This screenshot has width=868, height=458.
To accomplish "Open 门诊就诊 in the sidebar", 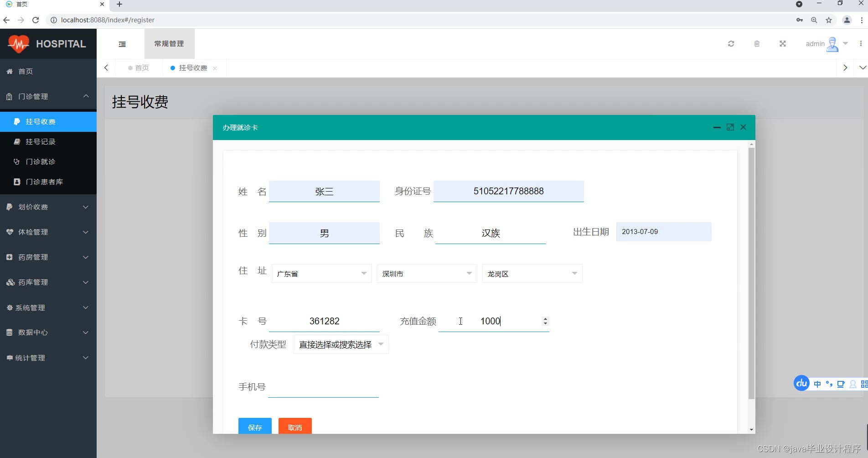I will tap(48, 162).
